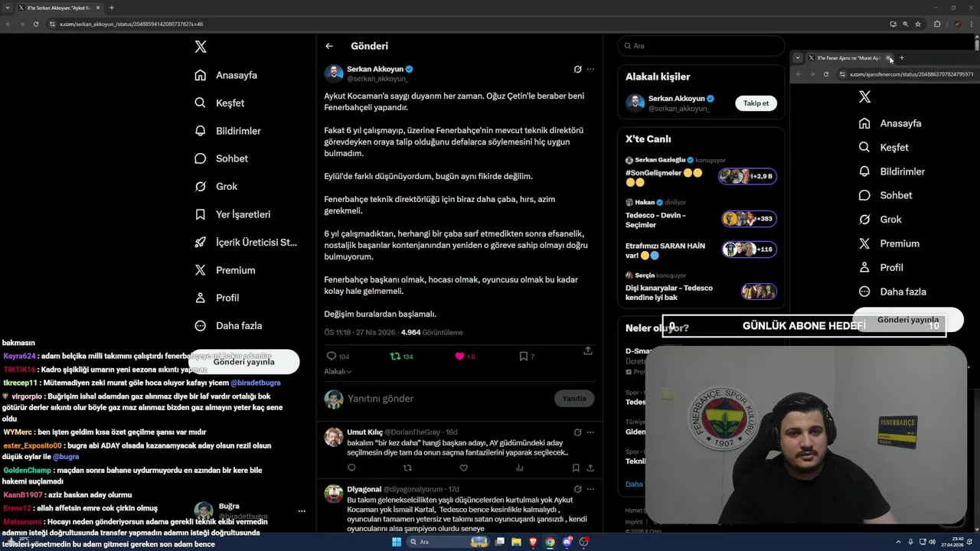
Task: Bookmark Umut Kılıç's reply
Action: 576,468
